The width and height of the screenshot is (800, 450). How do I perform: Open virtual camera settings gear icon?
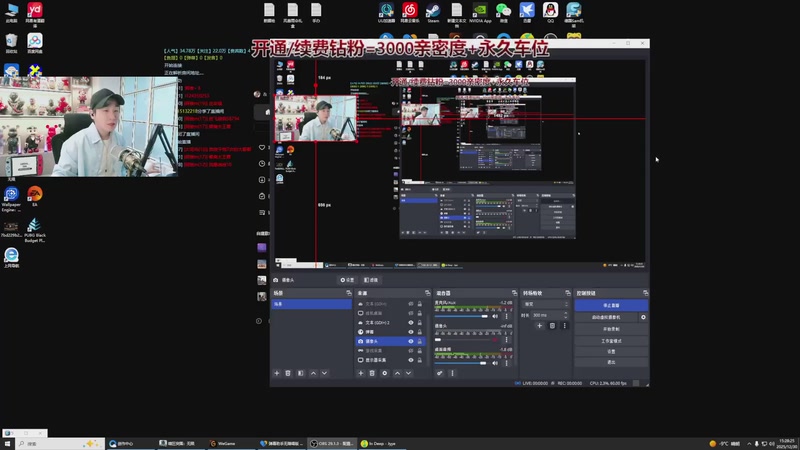pyautogui.click(x=643, y=317)
